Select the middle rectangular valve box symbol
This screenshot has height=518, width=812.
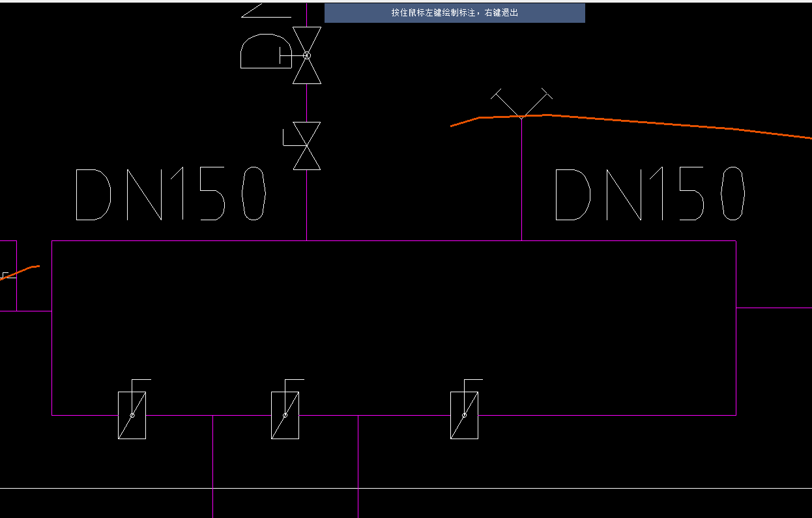pyautogui.click(x=285, y=415)
